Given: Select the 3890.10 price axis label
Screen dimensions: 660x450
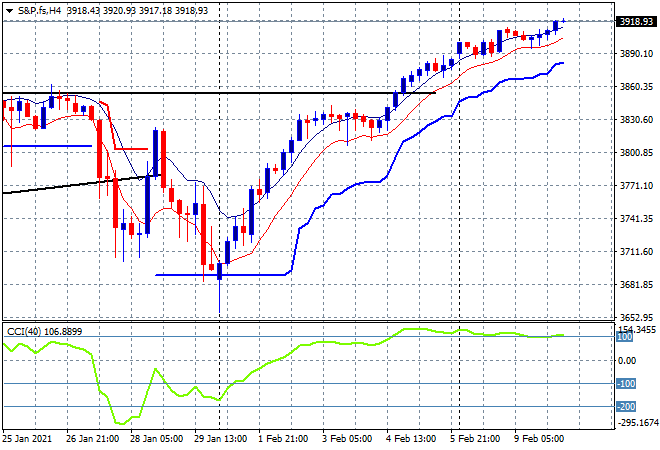Looking at the screenshot, I should click(636, 53).
